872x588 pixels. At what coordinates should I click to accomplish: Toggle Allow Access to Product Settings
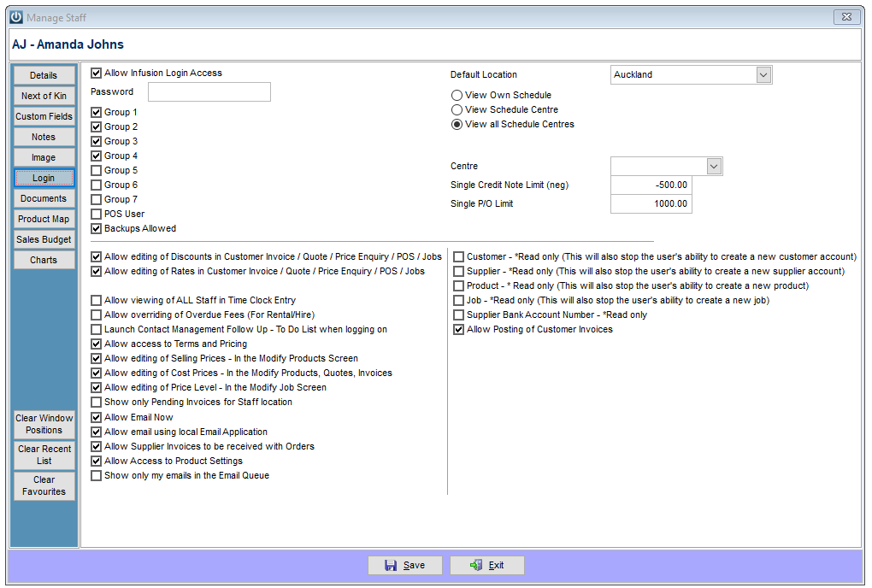[97, 461]
